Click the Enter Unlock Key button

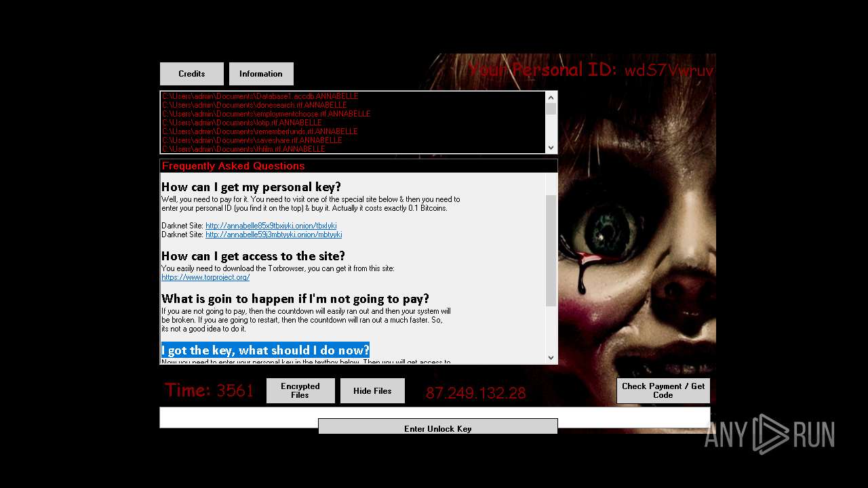coord(438,426)
